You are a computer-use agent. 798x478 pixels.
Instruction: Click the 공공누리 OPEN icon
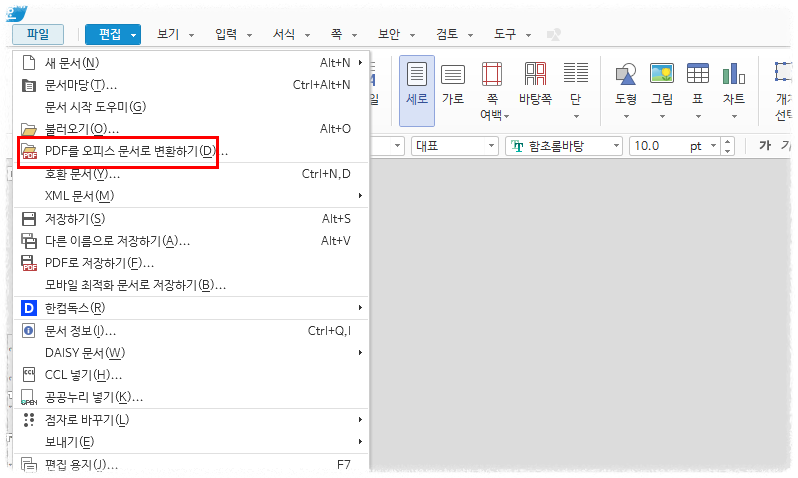(29, 398)
